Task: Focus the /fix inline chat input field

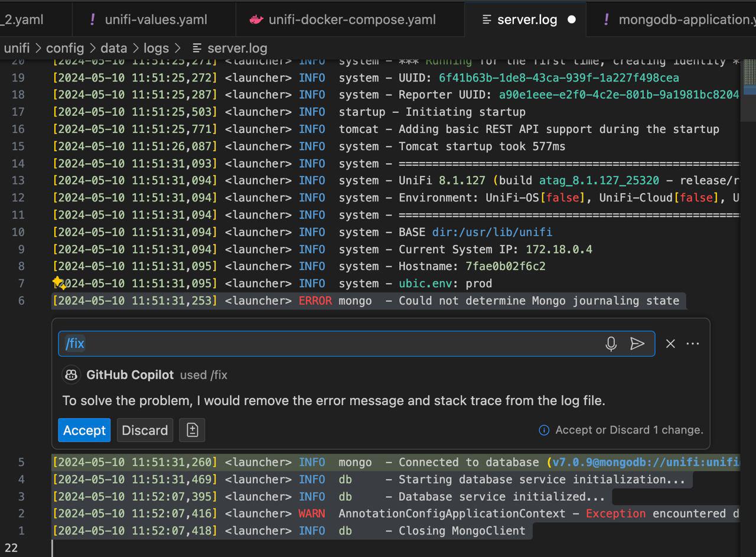Action: (331, 344)
